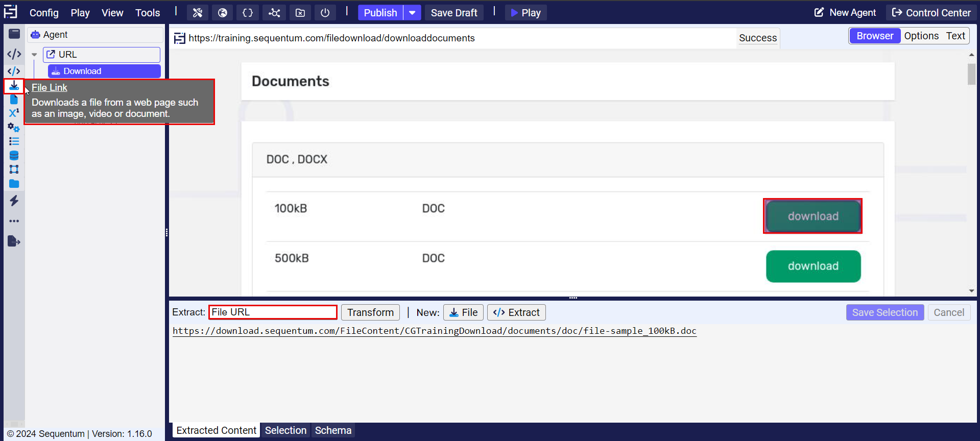Click the Sequentum logo icon in the menu bar
Screen dimensions: 980x441
[11, 12]
